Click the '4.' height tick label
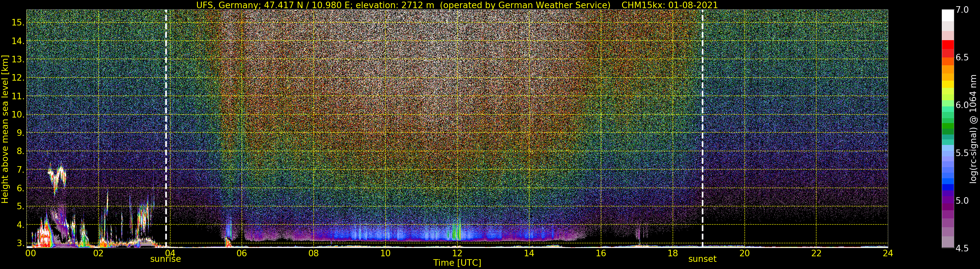 pyautogui.click(x=21, y=225)
